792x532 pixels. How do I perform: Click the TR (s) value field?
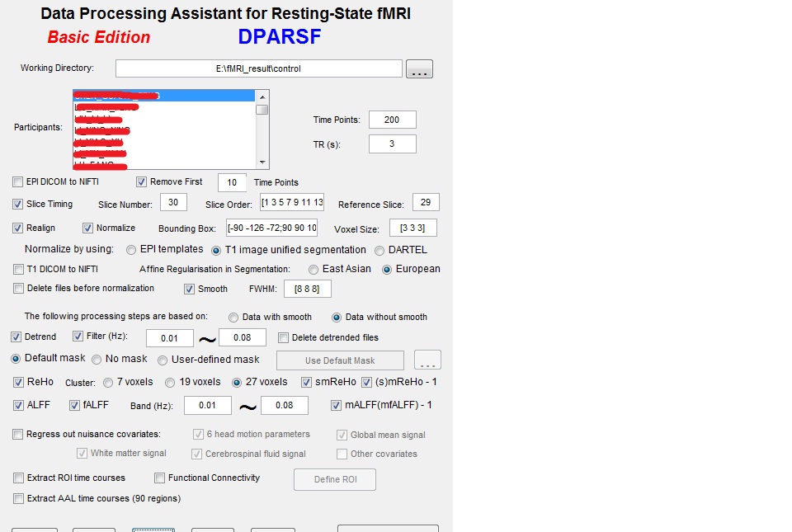click(393, 144)
